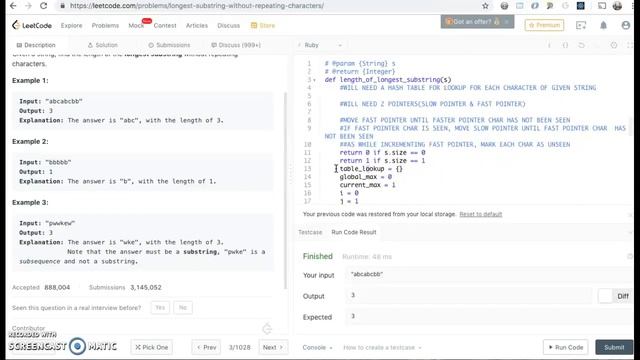This screenshot has height=360, width=640.
Task: Go to previous problem with Prev
Action: pos(206,347)
